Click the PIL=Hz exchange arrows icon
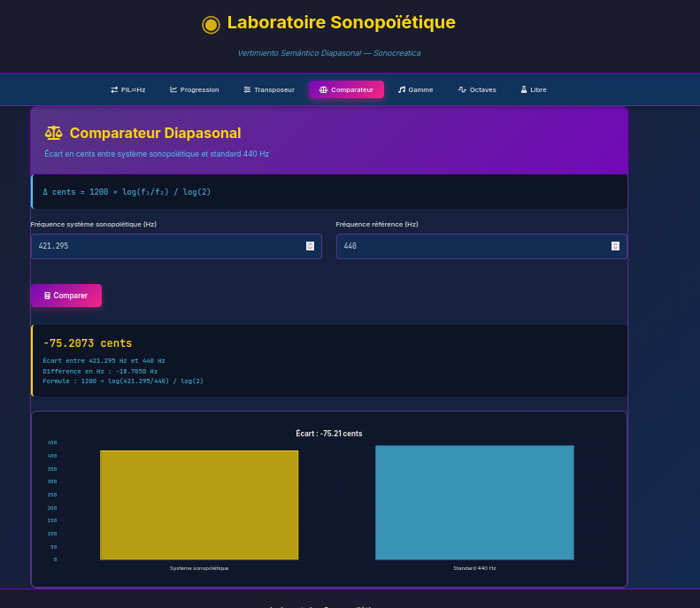The width and height of the screenshot is (700, 608). 114,89
